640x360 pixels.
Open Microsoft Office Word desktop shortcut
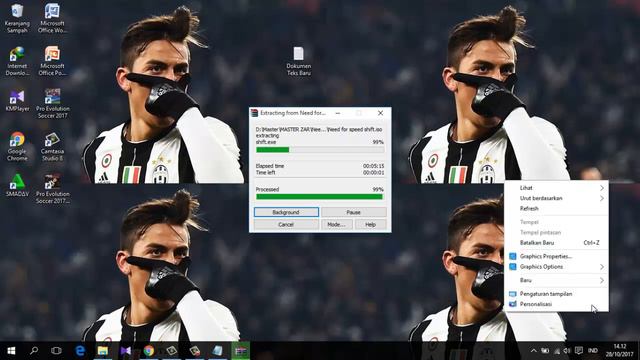52,18
